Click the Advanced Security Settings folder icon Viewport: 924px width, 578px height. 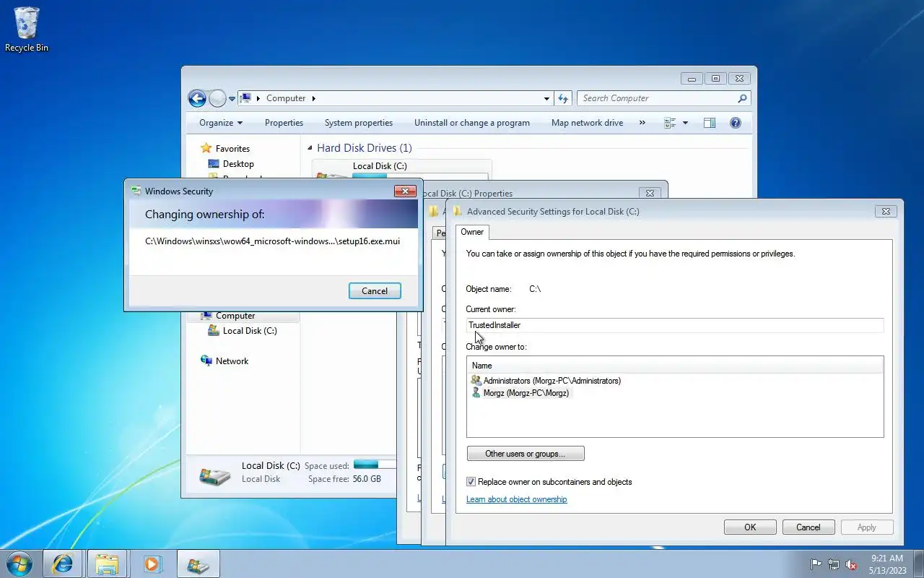[x=457, y=212]
